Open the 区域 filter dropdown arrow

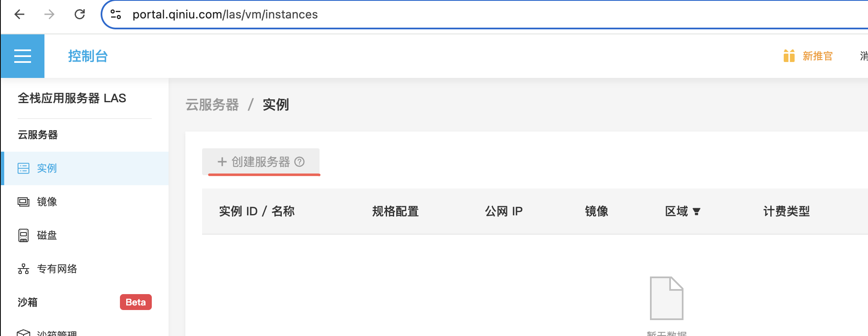[x=696, y=212]
